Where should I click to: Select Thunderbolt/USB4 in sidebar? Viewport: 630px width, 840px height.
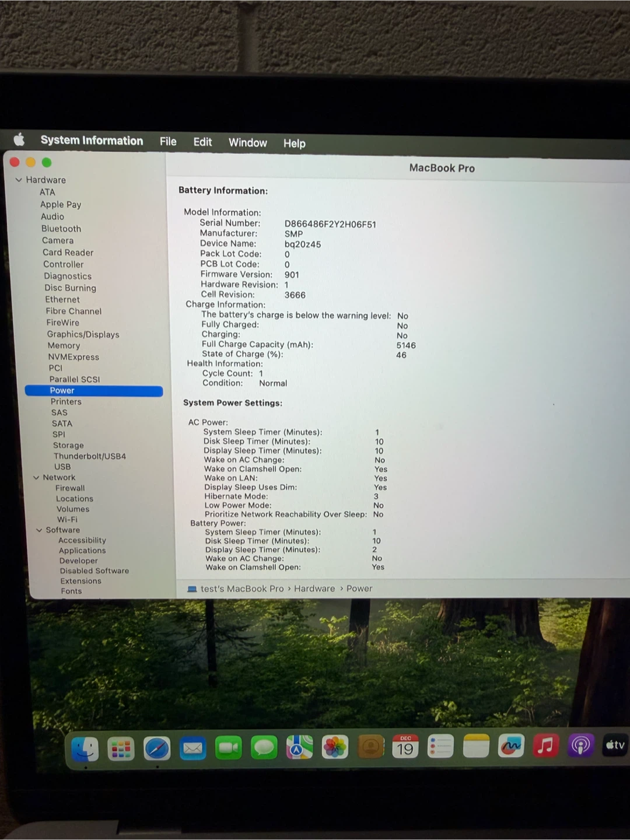[x=90, y=456]
